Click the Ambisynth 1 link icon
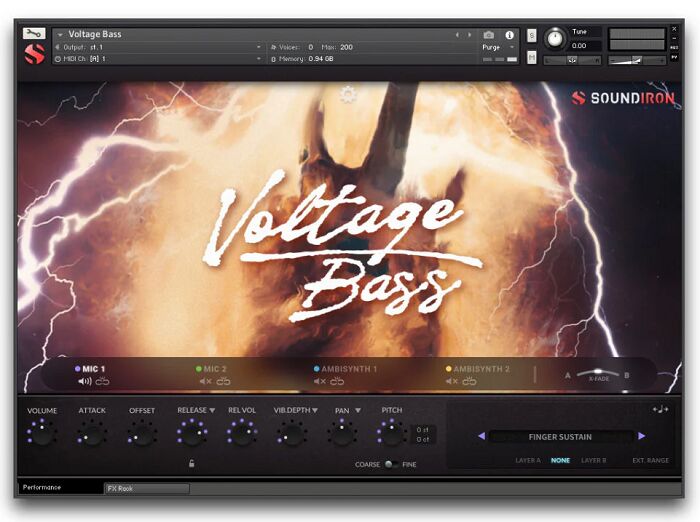 coord(337,381)
